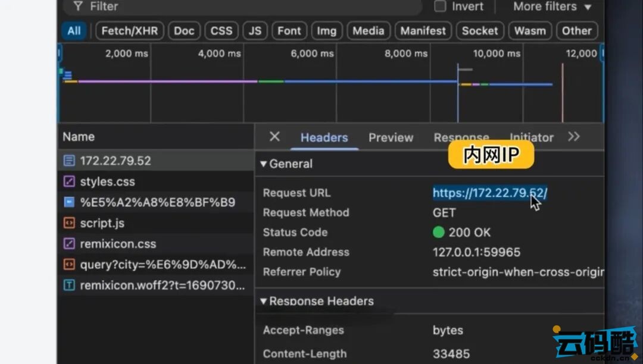Open the More filters dropdown
This screenshot has width=643, height=364.
coord(552,7)
